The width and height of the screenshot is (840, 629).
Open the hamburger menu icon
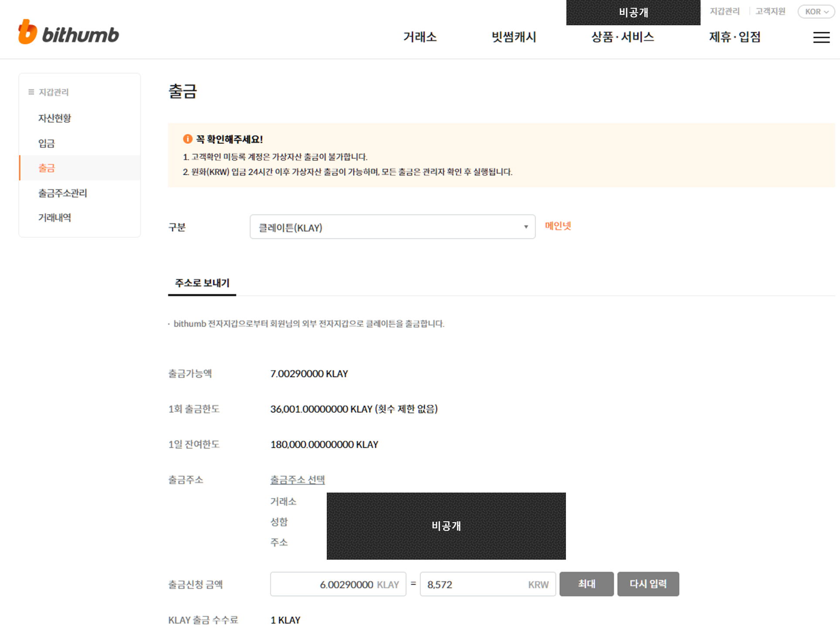821,37
